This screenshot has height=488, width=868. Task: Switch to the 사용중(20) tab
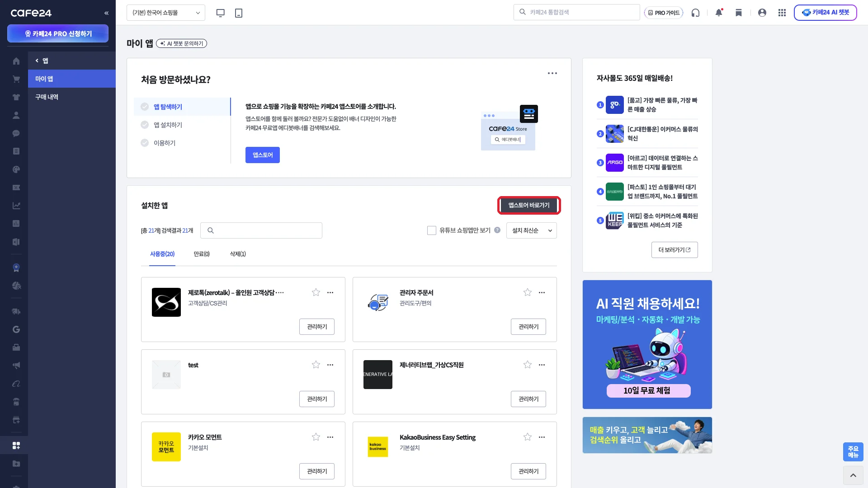pyautogui.click(x=162, y=254)
